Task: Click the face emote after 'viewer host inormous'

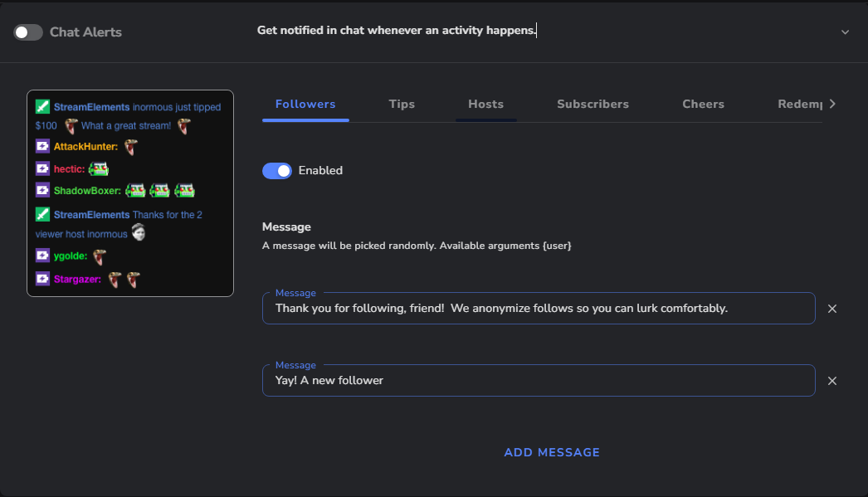Action: pos(139,232)
